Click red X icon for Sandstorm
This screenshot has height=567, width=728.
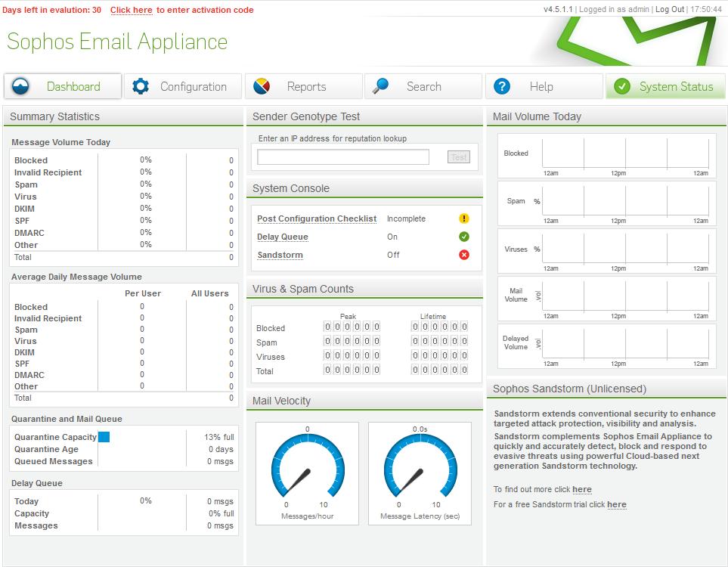[464, 255]
